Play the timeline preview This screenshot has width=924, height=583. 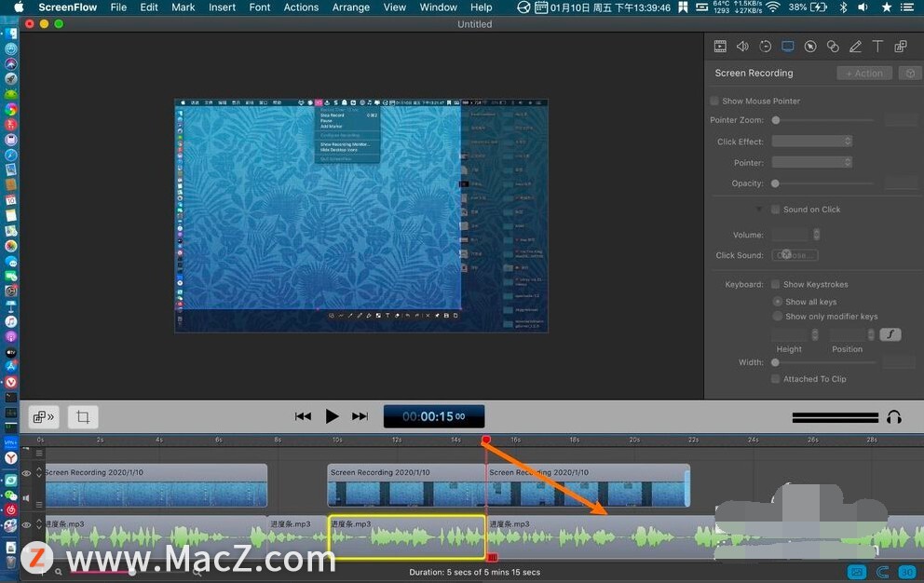(x=332, y=417)
